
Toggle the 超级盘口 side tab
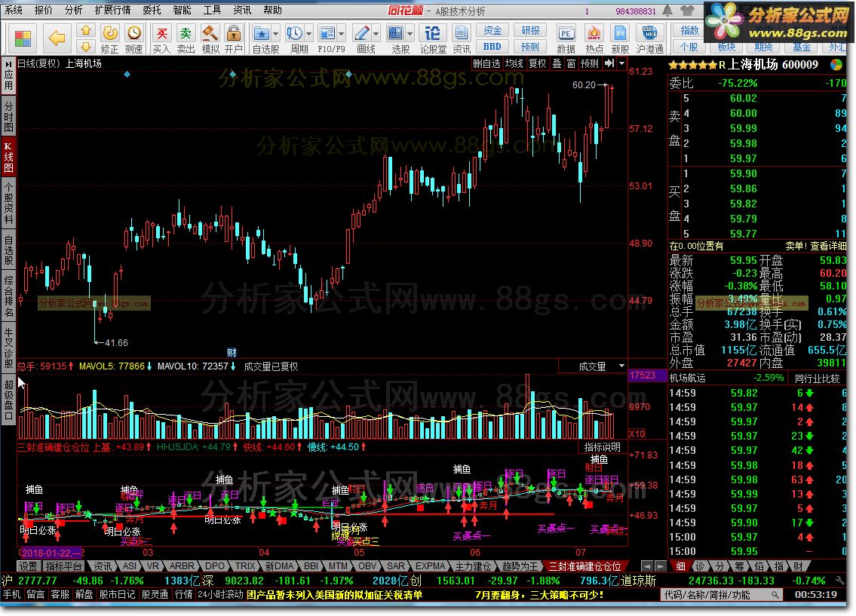pyautogui.click(x=8, y=400)
